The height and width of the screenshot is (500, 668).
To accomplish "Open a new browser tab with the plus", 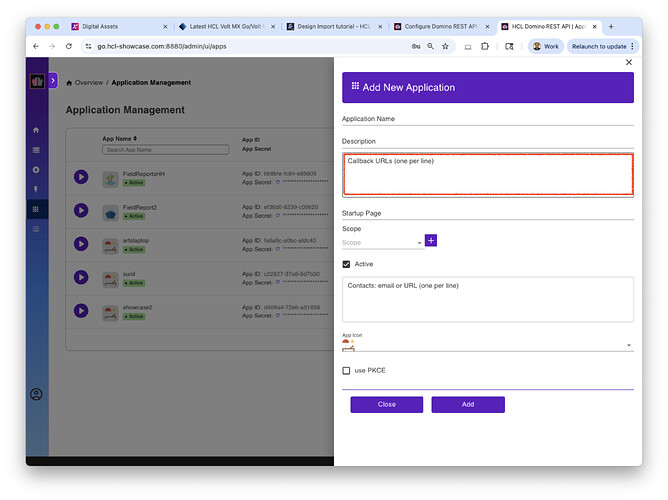I will [611, 26].
